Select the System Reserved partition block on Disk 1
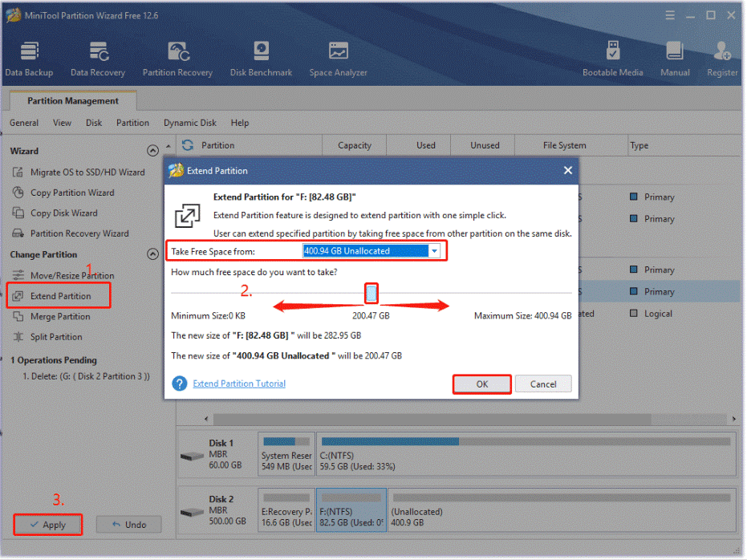Viewport: 747px width, 560px height. pos(286,454)
